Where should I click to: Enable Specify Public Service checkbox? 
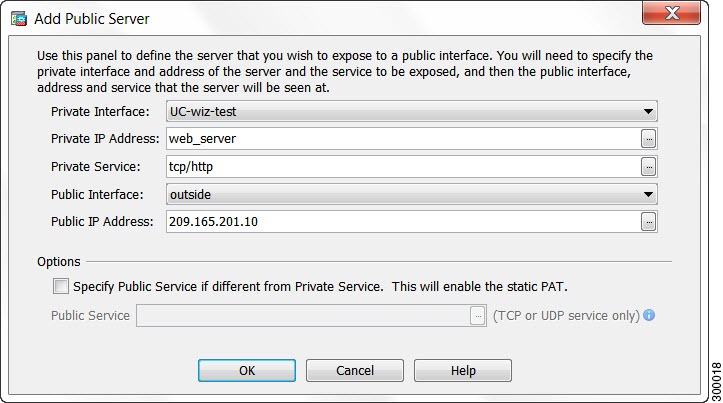point(60,286)
